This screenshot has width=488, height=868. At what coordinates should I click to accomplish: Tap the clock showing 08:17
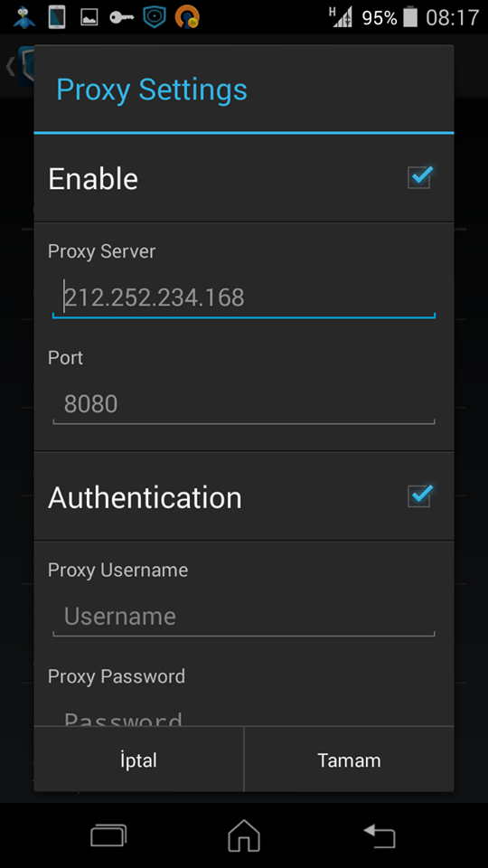pyautogui.click(x=452, y=18)
